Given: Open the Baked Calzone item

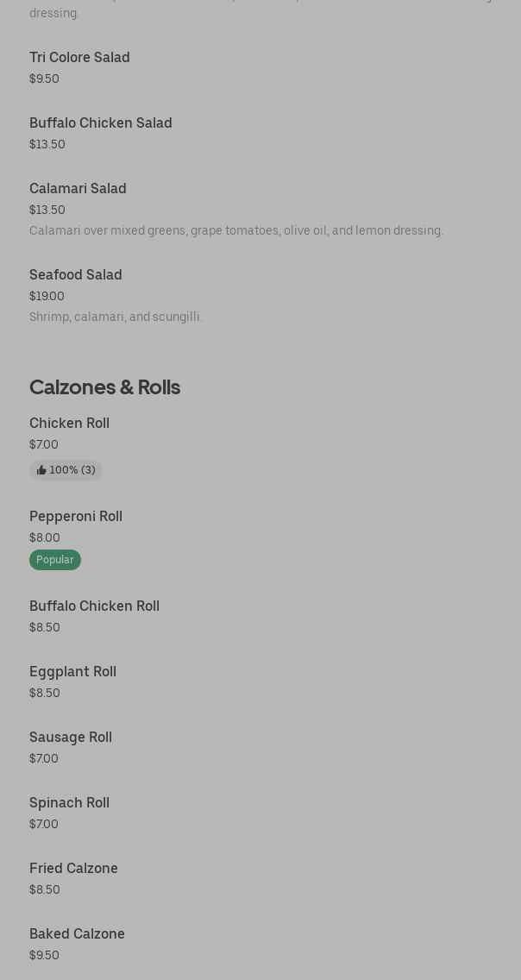Looking at the screenshot, I should click(x=77, y=933).
